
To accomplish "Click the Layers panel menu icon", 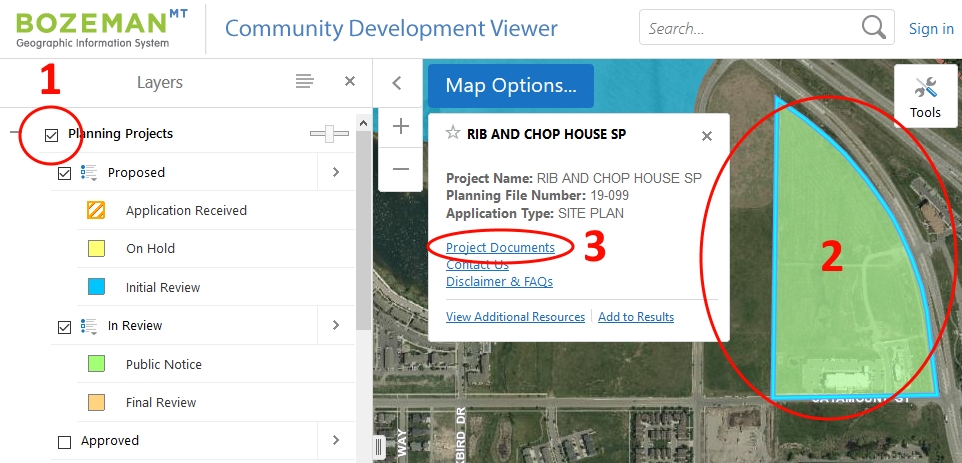I will pos(305,82).
